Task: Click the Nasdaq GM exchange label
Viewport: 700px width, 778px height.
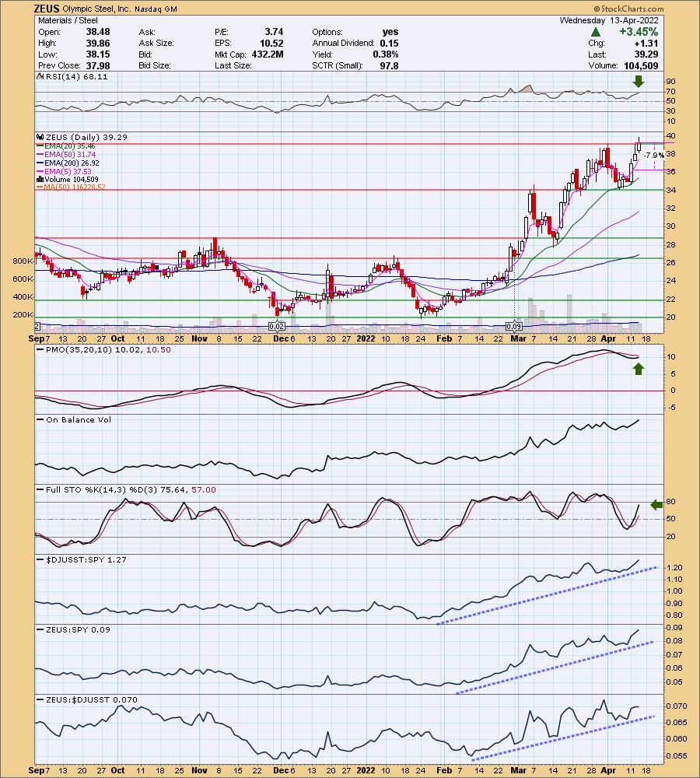Action: [x=154, y=9]
